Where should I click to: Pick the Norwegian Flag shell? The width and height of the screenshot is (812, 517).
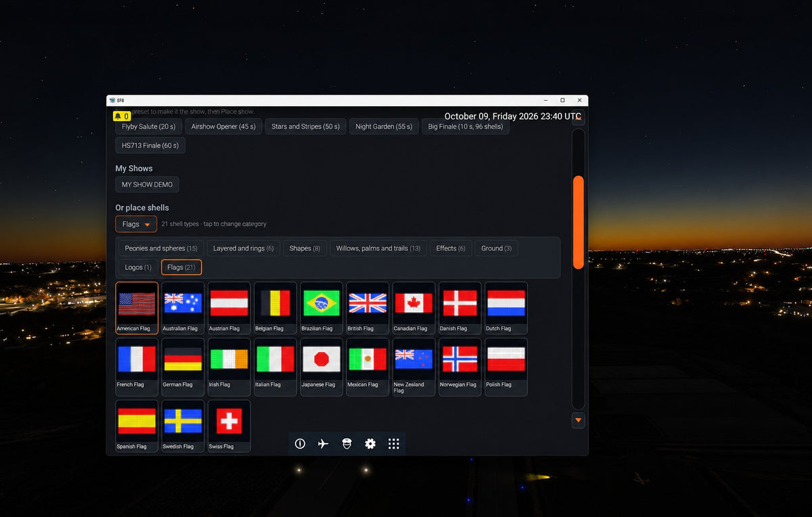click(459, 367)
